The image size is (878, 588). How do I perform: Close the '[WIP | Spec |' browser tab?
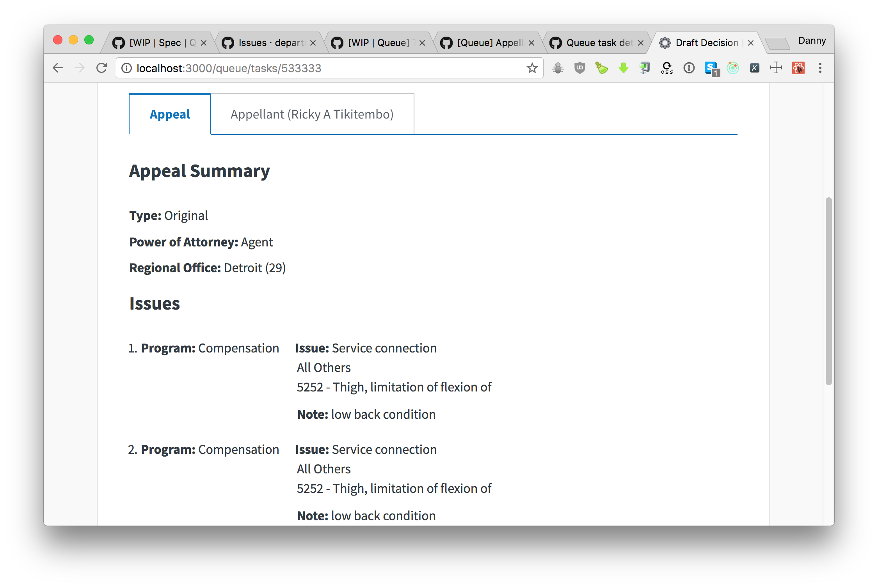pyautogui.click(x=204, y=43)
